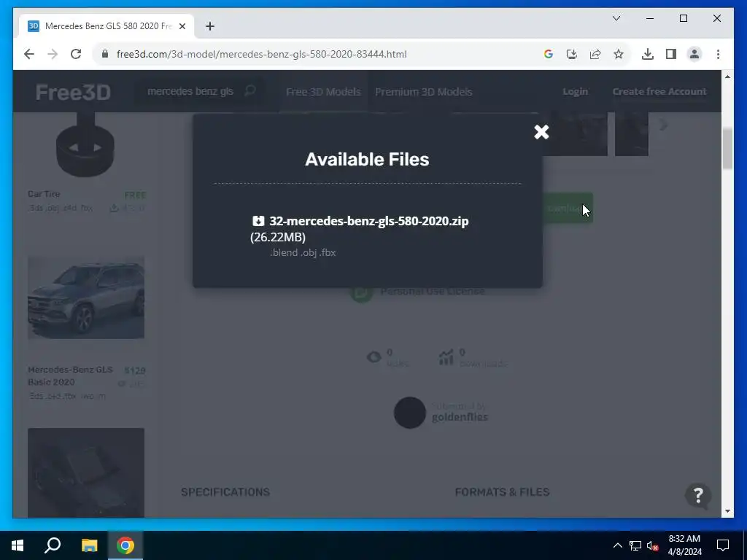The height and width of the screenshot is (560, 747).
Task: Show hidden system tray icons
Action: 617,545
